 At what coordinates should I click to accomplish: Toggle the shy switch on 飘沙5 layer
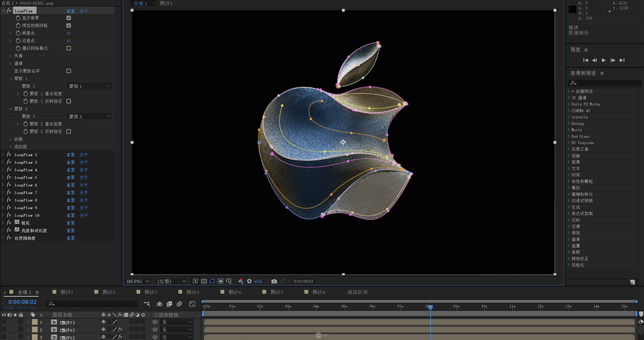[x=103, y=337]
